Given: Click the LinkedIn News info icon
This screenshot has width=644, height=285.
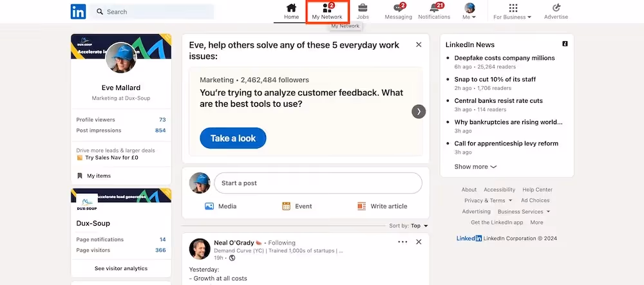Looking at the screenshot, I should click(565, 44).
